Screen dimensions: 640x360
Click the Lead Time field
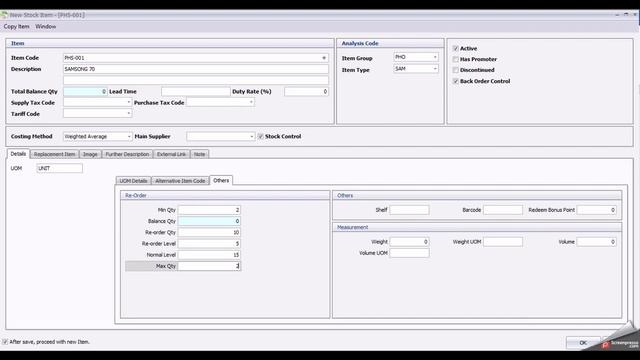click(196, 91)
